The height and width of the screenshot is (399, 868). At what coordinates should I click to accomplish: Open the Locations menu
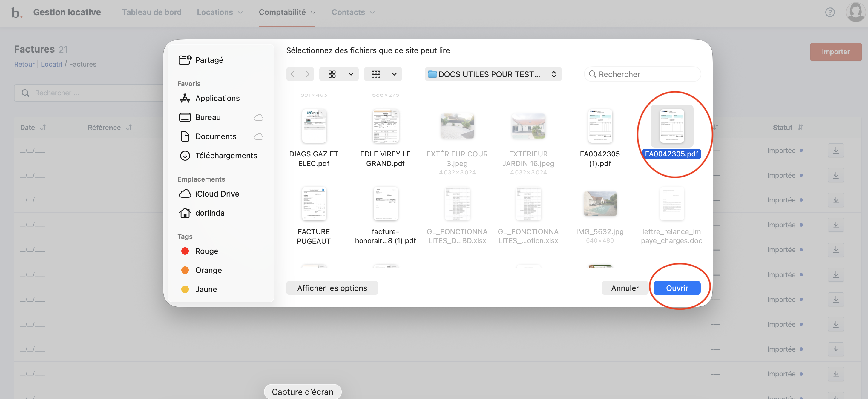219,13
